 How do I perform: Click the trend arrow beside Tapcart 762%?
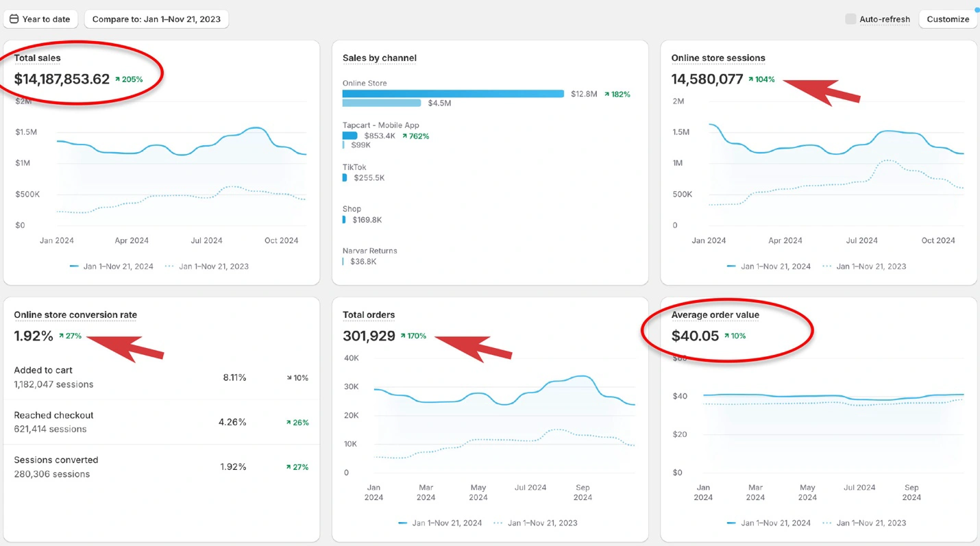tap(405, 136)
